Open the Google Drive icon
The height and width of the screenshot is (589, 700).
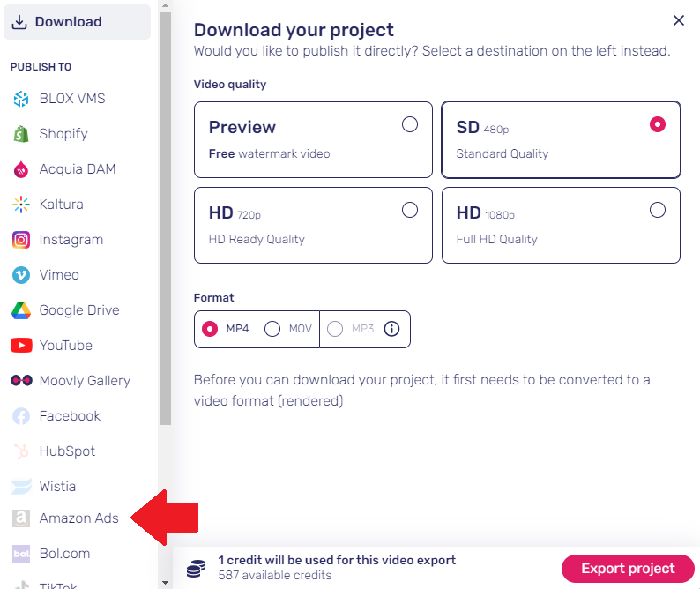(x=21, y=310)
